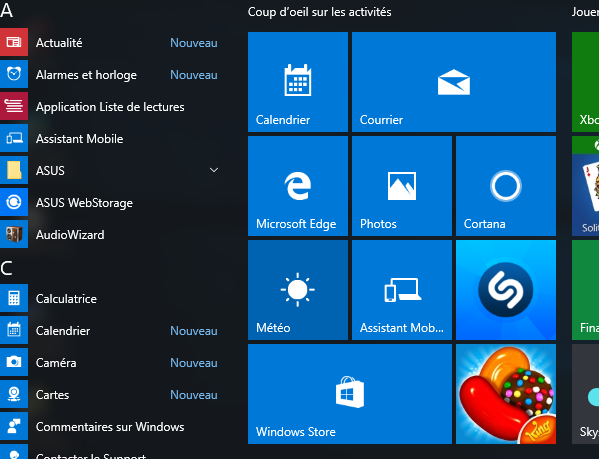This screenshot has height=459, width=599.
Task: Click the letter C section header
Action: pos(6,268)
